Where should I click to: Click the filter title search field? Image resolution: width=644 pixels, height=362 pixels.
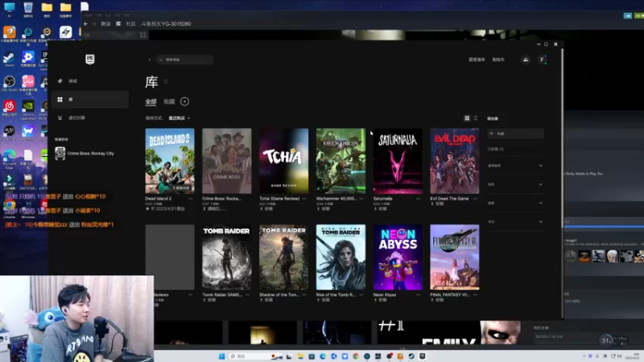[x=515, y=134]
